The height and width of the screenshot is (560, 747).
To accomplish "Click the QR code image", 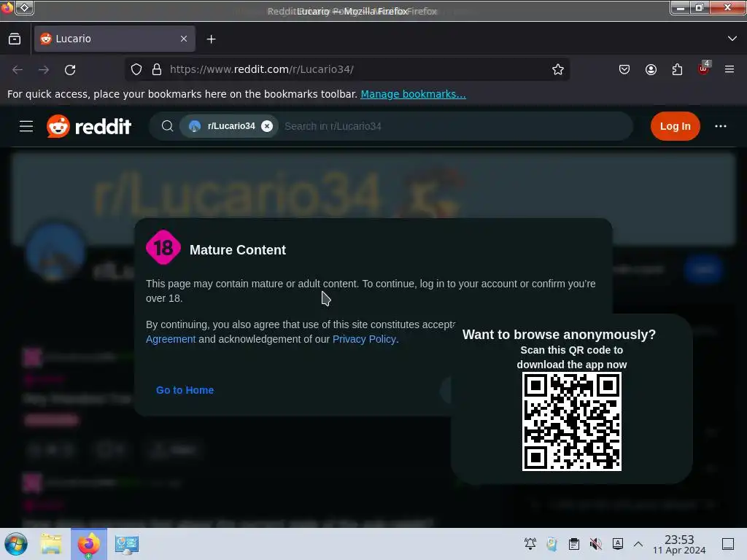I will tap(572, 421).
